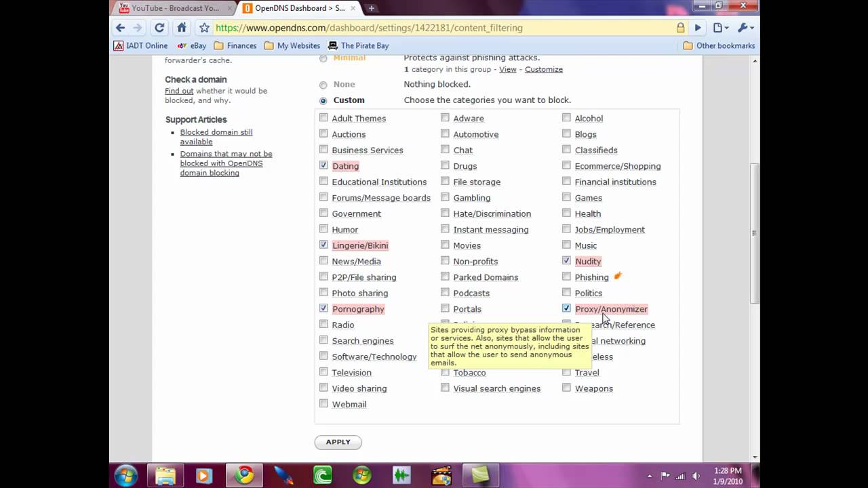Screen dimensions: 868x488
Task: Click the volume speaker tray icon
Action: (x=696, y=476)
